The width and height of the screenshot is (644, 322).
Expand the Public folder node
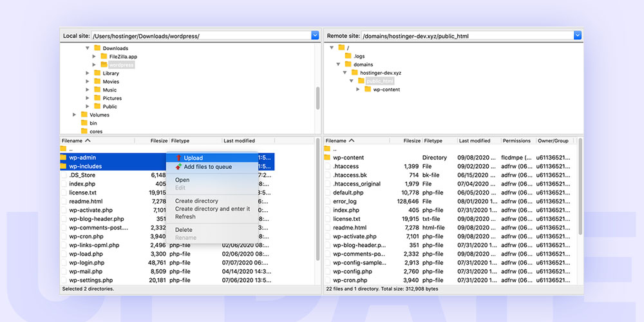click(x=88, y=106)
